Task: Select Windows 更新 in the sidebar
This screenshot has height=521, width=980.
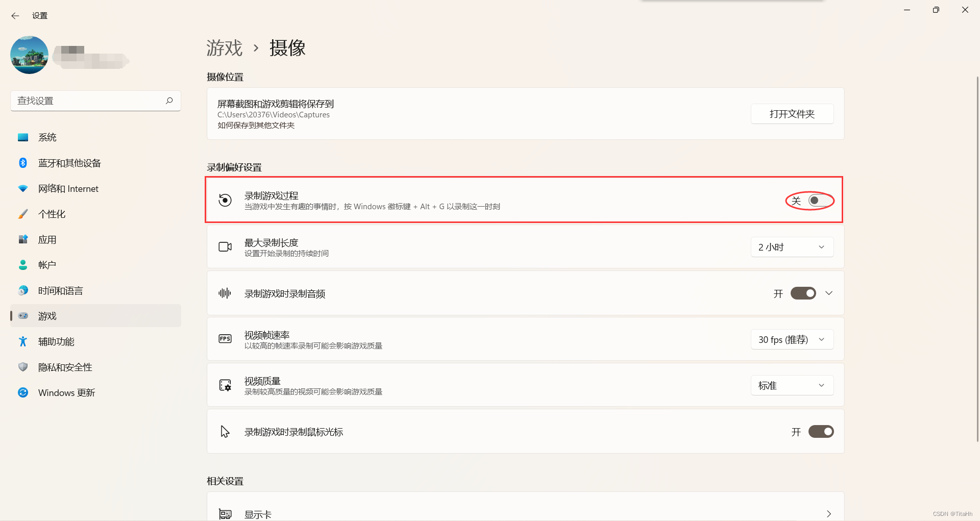Action: [x=95, y=392]
